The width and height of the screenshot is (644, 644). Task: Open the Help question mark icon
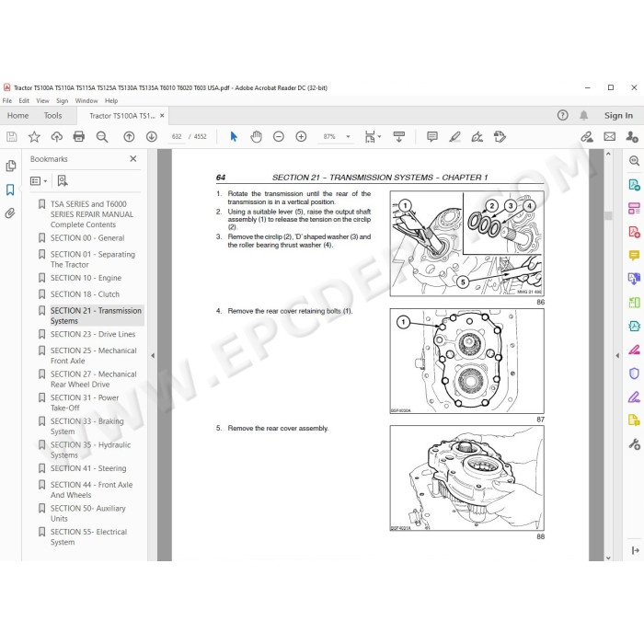point(563,115)
